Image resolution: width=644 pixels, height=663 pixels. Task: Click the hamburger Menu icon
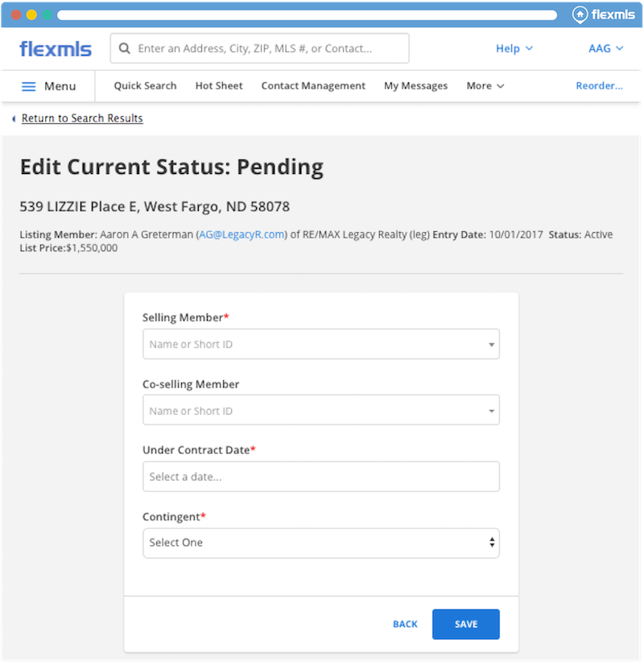[29, 86]
